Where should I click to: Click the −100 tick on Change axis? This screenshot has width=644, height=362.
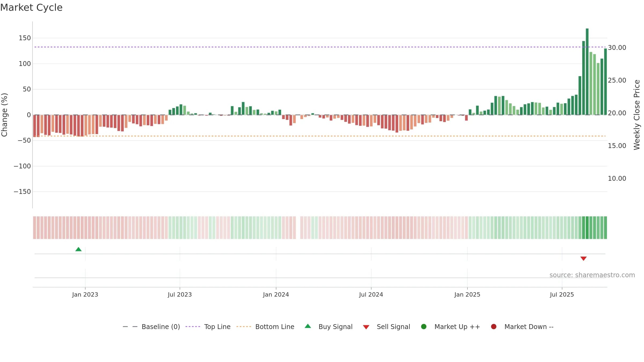(x=22, y=166)
